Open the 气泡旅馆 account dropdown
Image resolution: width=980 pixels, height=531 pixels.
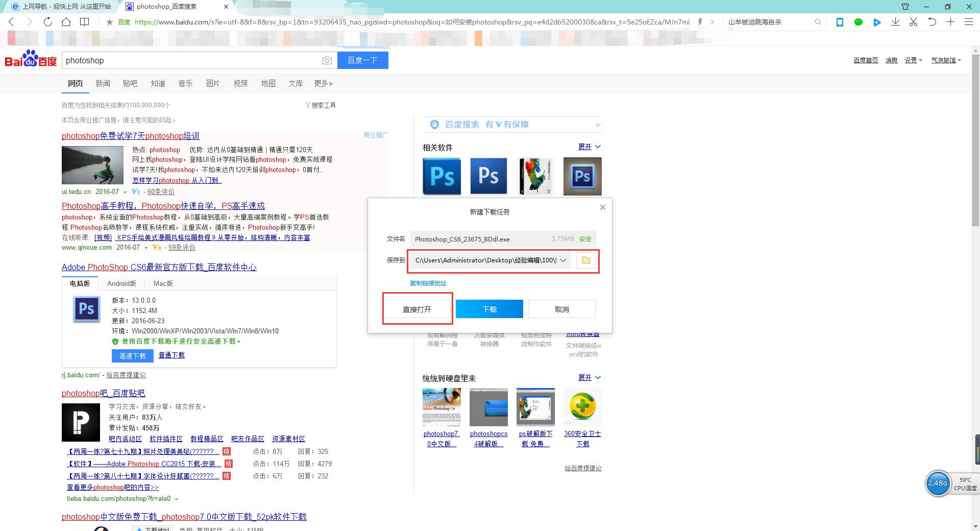[x=946, y=60]
